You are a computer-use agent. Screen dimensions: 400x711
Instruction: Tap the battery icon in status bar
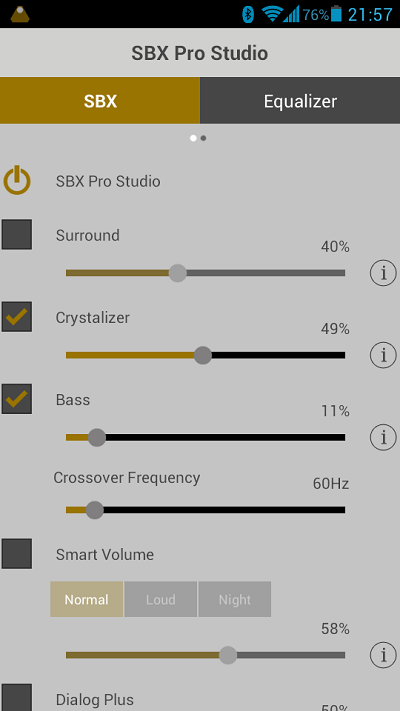pyautogui.click(x=336, y=14)
